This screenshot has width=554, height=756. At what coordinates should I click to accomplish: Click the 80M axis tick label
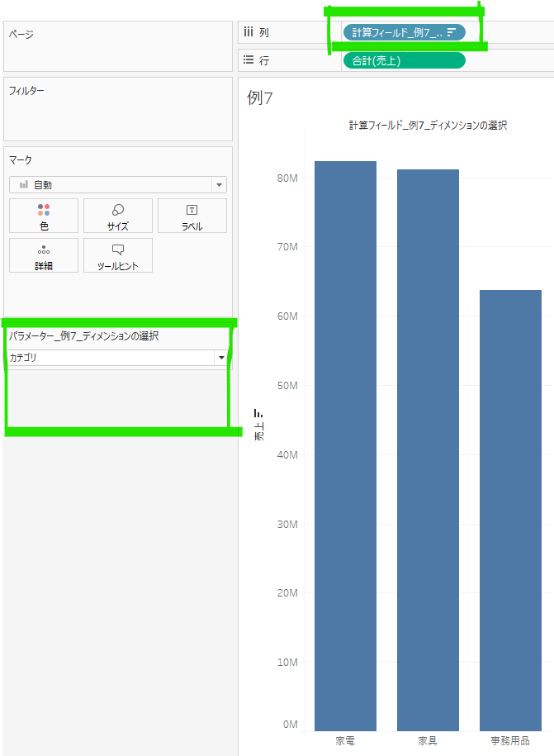[287, 178]
